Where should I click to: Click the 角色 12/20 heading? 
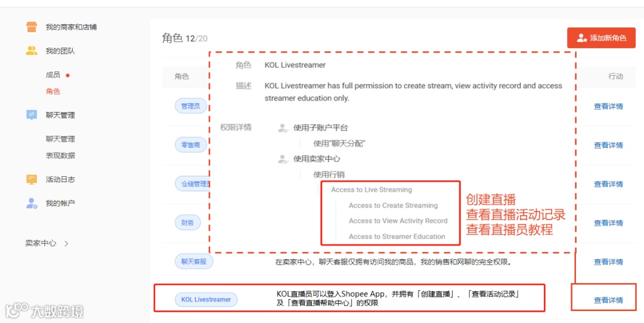coord(185,38)
